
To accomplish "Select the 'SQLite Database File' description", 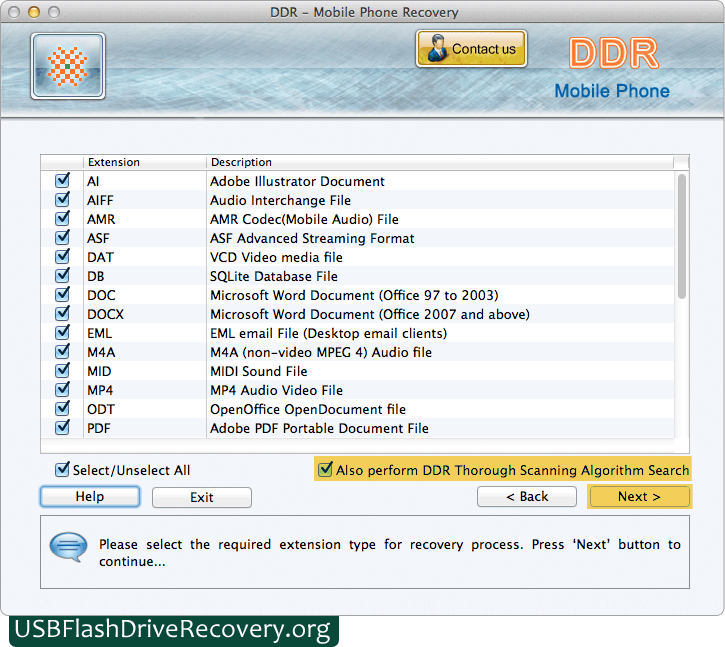I will point(274,276).
